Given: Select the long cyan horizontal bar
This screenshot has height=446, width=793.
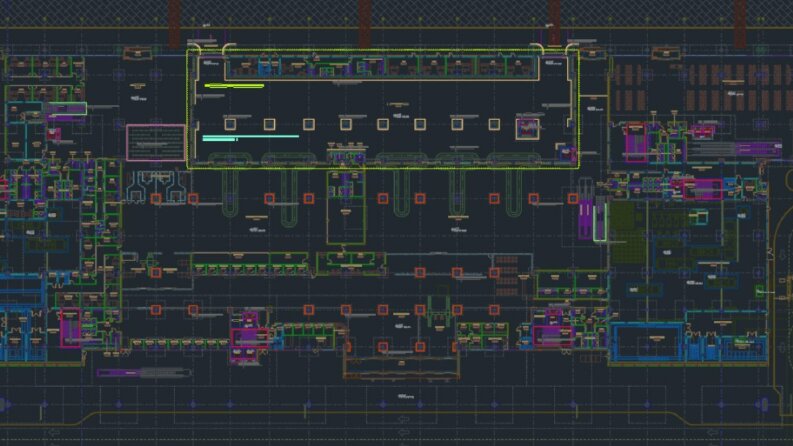Looking at the screenshot, I should 250,137.
